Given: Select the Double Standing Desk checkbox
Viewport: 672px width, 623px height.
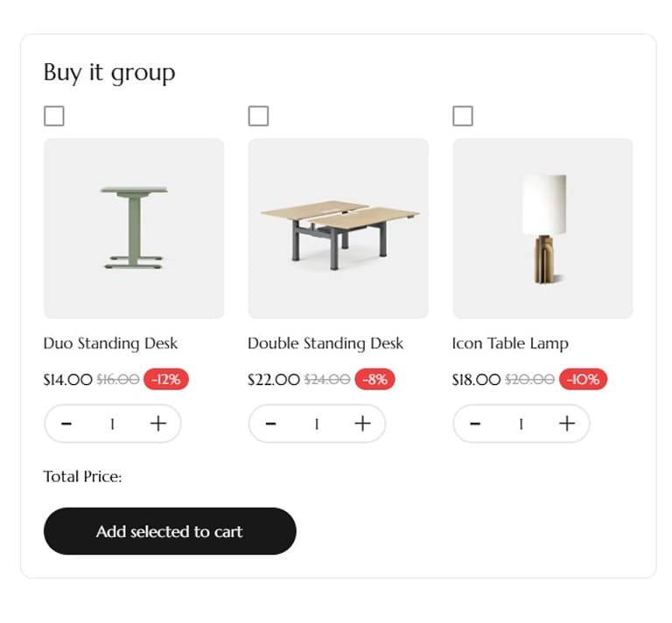Looking at the screenshot, I should (258, 115).
